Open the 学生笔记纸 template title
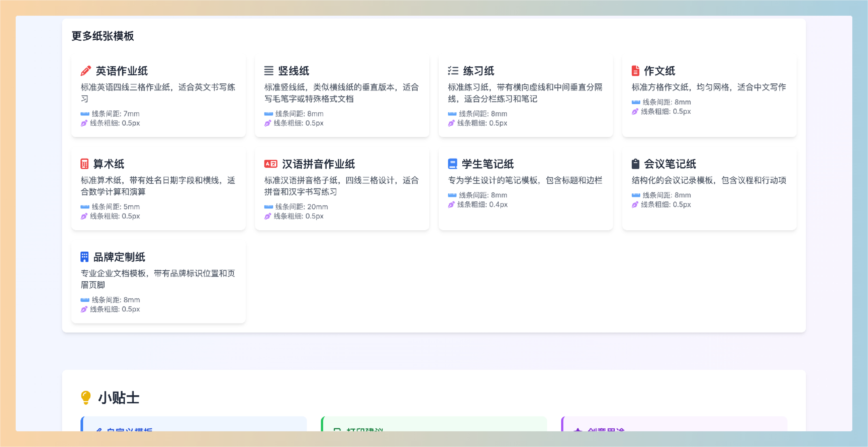868x447 pixels. click(x=487, y=164)
